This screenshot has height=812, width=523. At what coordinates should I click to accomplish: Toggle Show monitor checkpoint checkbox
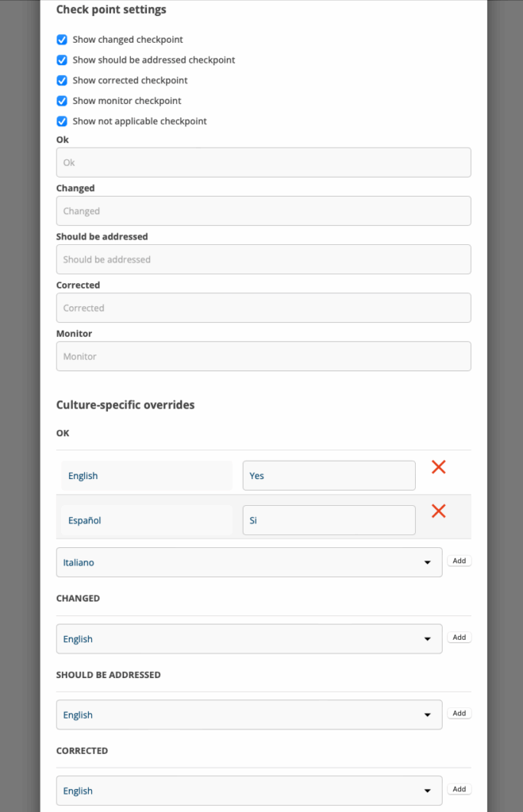pyautogui.click(x=62, y=101)
